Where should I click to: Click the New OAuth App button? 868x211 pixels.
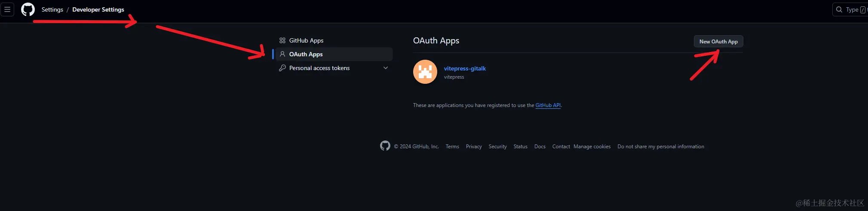click(x=718, y=42)
